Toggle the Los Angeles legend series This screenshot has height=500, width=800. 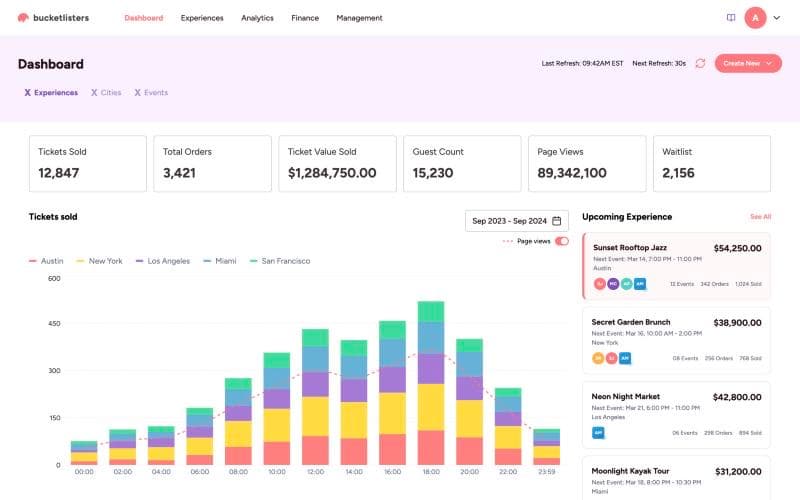point(163,261)
